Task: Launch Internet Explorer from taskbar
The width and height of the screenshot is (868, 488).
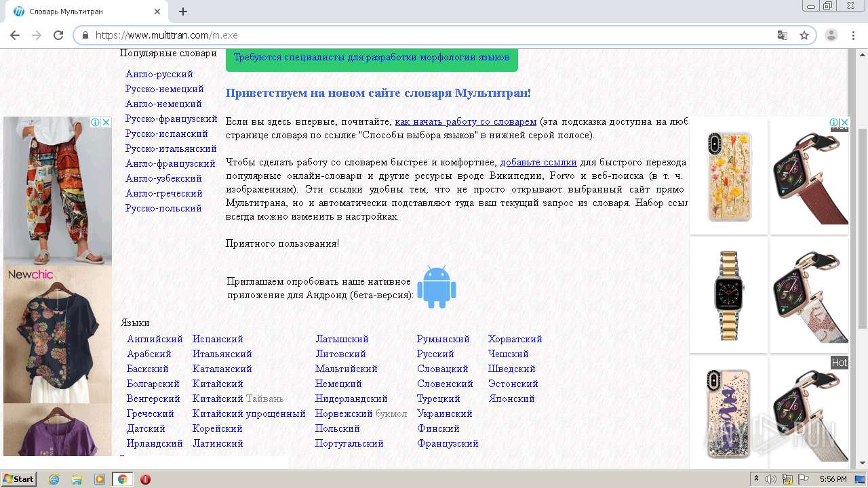Action: (54, 479)
